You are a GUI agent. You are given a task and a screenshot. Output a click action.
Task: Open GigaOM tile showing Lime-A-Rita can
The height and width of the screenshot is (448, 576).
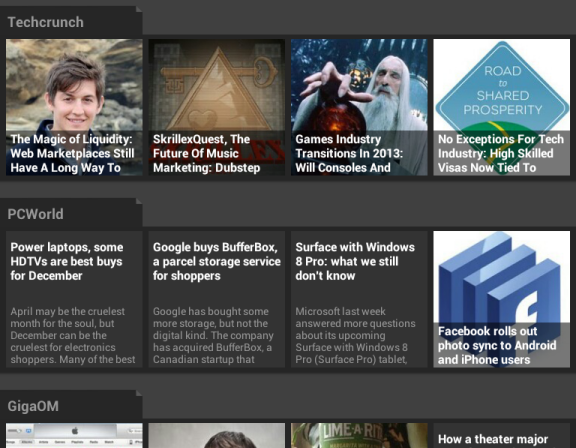tap(359, 436)
